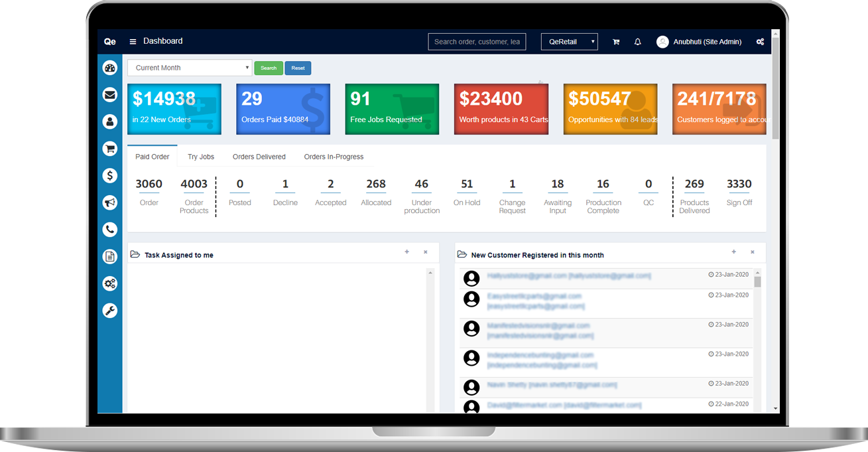Open the Messages envelope icon in sidebar
This screenshot has height=452, width=868.
[109, 95]
